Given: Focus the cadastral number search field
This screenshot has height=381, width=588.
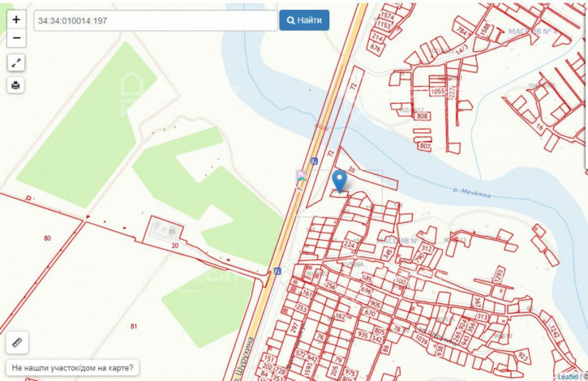Looking at the screenshot, I should pyautogui.click(x=156, y=20).
